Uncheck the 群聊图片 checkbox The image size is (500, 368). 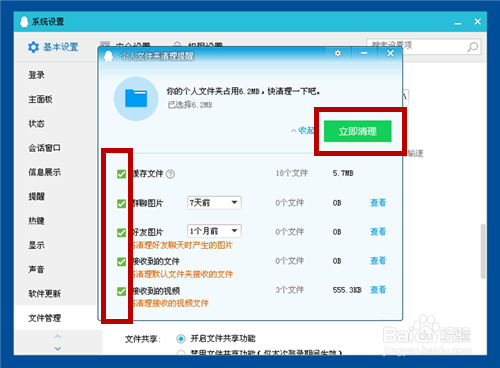click(121, 203)
